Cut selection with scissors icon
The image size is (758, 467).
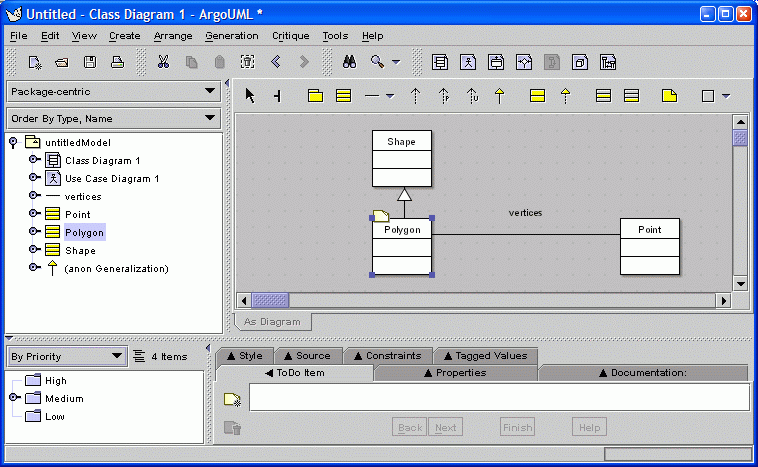point(163,62)
